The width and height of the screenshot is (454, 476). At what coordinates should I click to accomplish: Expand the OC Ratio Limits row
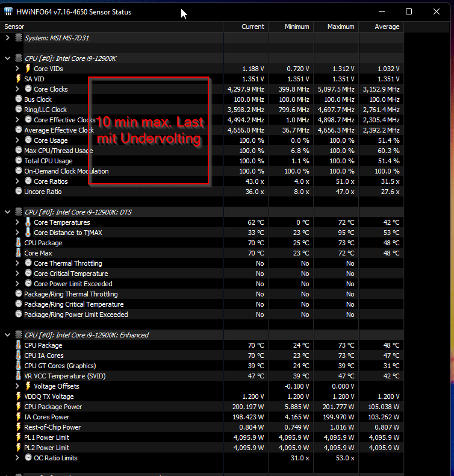click(17, 458)
